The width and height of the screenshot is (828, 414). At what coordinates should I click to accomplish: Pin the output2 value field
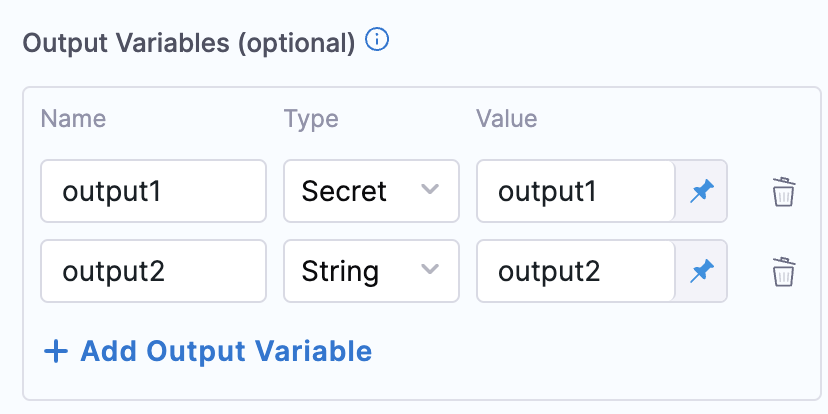[x=702, y=271]
